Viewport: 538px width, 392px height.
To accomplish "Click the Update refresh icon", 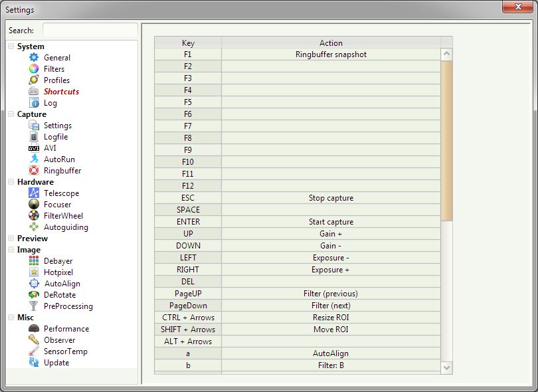I will (x=34, y=363).
